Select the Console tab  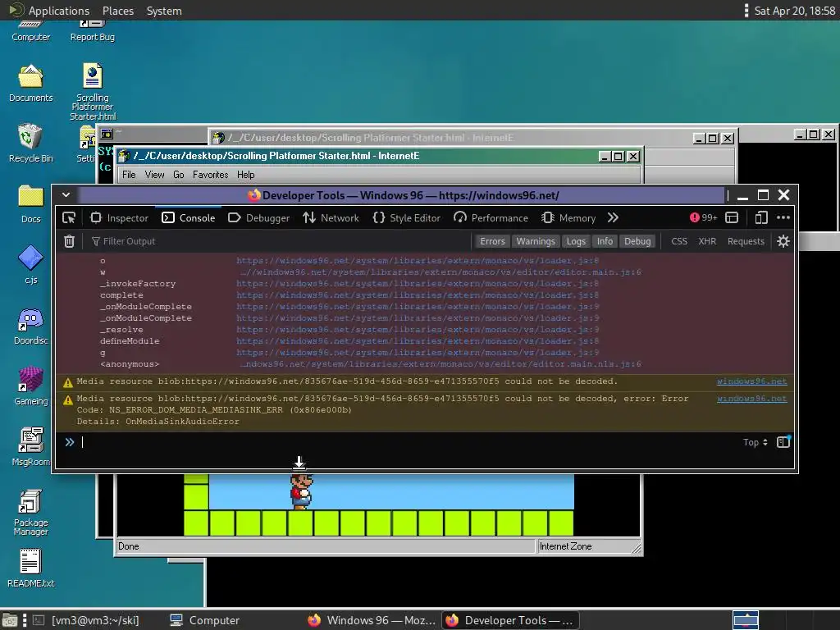pyautogui.click(x=189, y=217)
